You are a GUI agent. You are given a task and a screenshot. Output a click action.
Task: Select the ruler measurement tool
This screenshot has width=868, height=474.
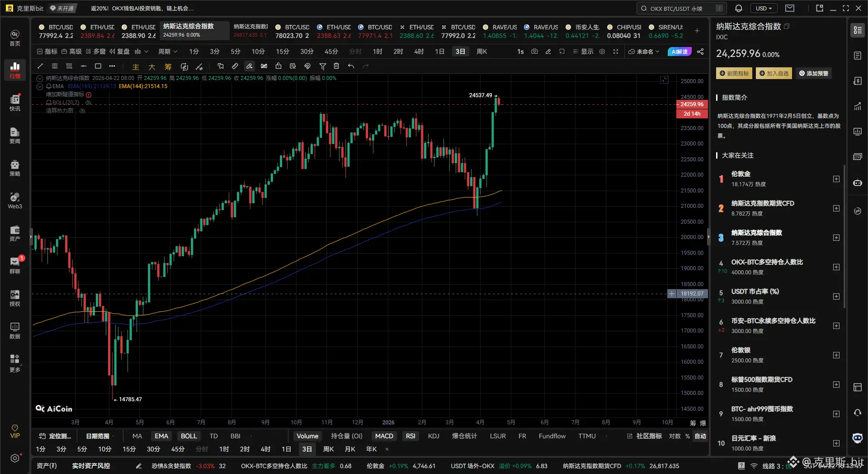tap(235, 66)
